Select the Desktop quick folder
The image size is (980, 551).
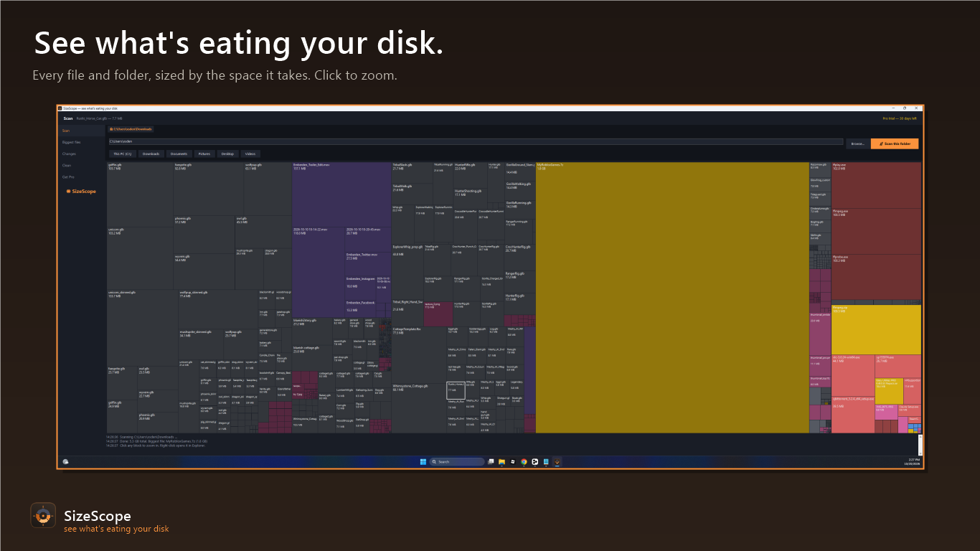pyautogui.click(x=227, y=154)
